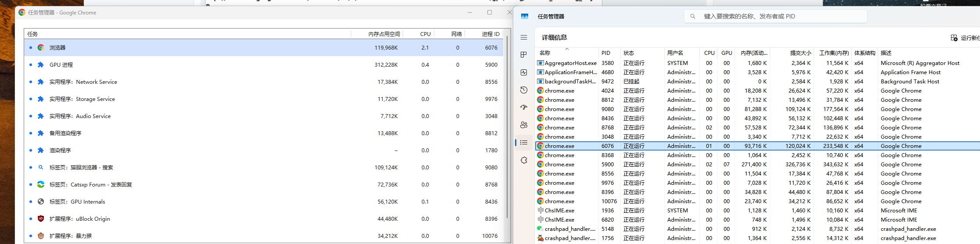Viewport: 980px width, 244px height.
Task: Open the hamburger navigation menu in Windows Task Manager
Action: coord(524,37)
